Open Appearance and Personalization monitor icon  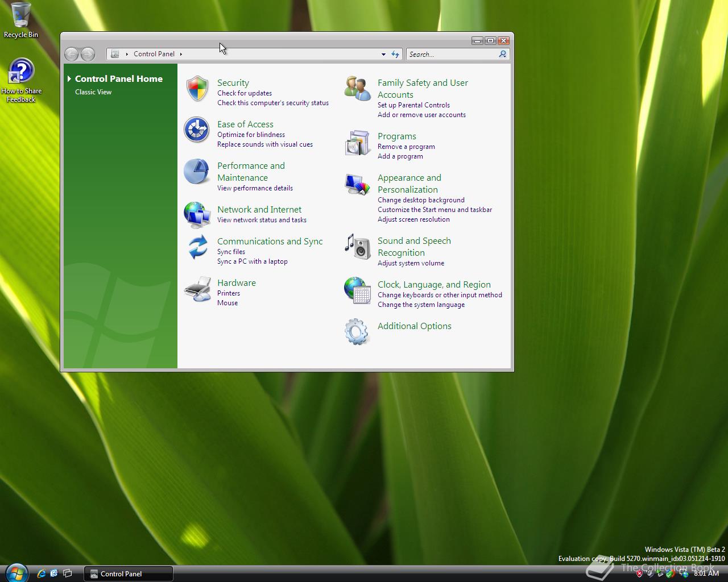pos(357,184)
